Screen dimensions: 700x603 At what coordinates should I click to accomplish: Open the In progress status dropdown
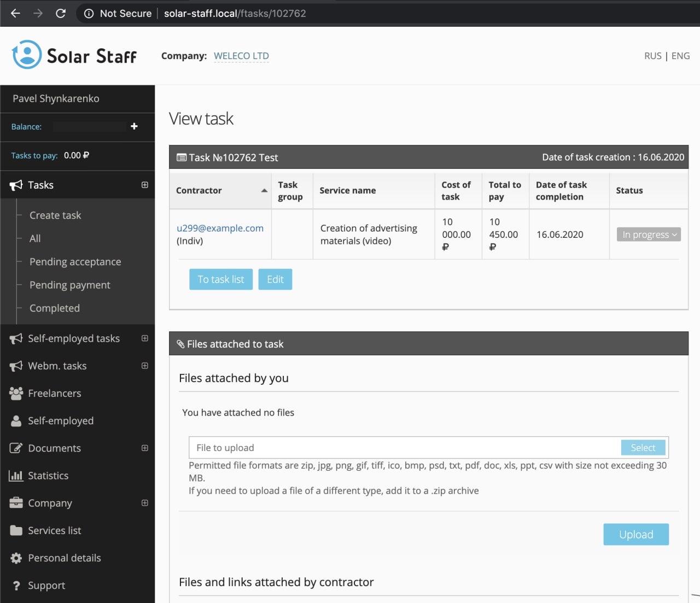click(649, 235)
